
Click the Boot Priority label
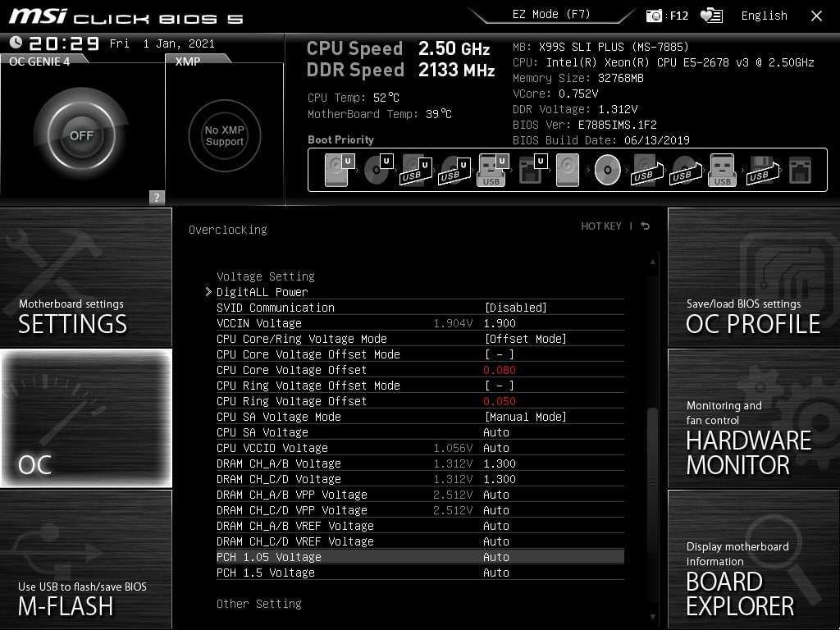(340, 139)
